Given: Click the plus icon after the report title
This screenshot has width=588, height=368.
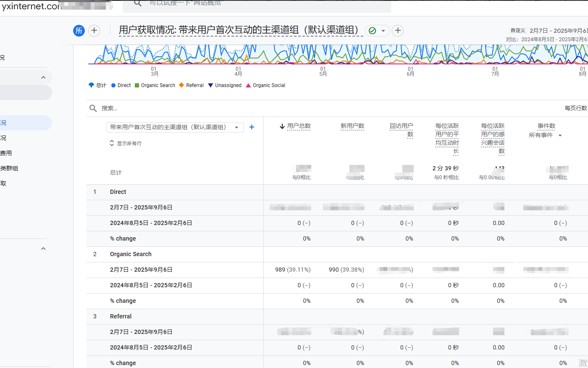Looking at the screenshot, I should click(x=398, y=31).
